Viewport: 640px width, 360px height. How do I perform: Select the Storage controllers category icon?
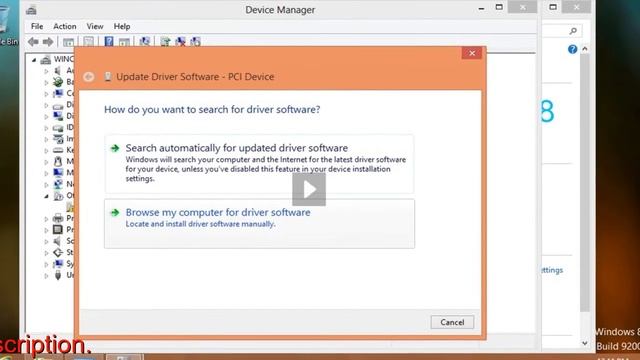tap(58, 252)
